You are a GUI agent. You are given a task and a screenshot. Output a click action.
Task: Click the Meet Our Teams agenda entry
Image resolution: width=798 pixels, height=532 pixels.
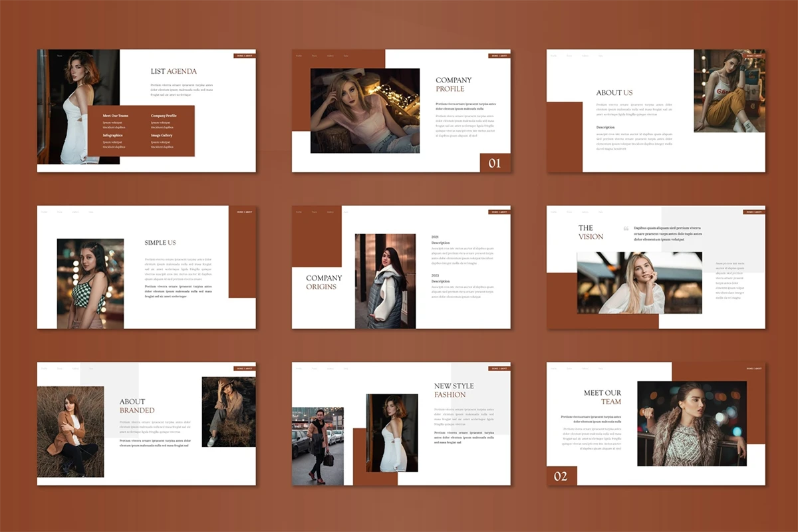[x=116, y=116]
